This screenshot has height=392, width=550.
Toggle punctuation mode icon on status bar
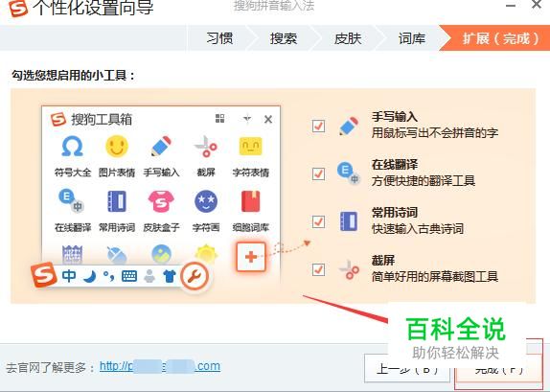point(109,277)
